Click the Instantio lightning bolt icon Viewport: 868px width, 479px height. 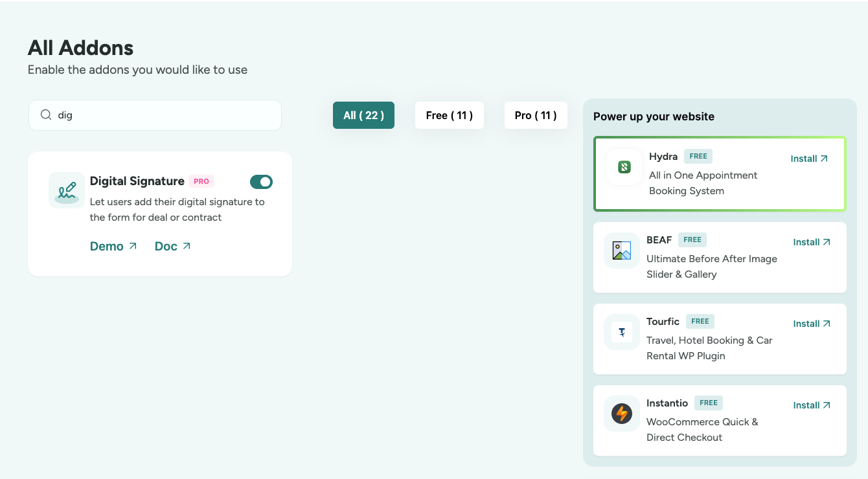(x=621, y=414)
